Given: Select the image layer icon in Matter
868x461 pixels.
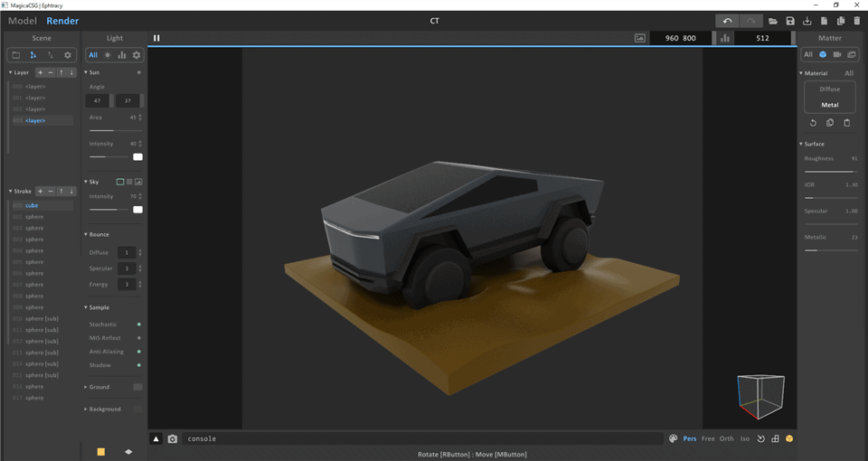Looking at the screenshot, I should [x=852, y=54].
